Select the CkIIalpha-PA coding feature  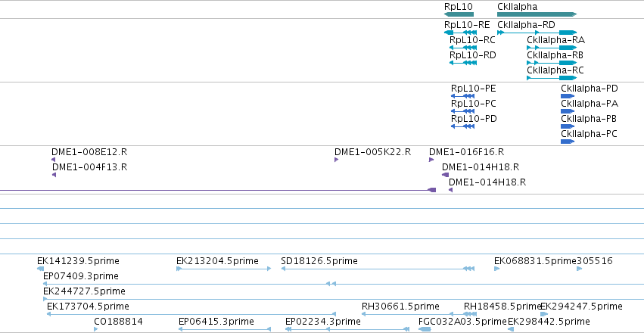(568, 111)
